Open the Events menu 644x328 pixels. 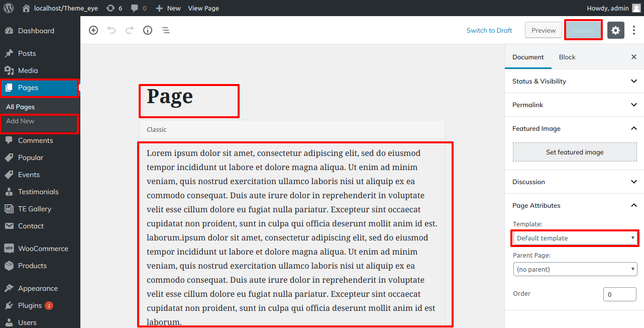(40, 175)
